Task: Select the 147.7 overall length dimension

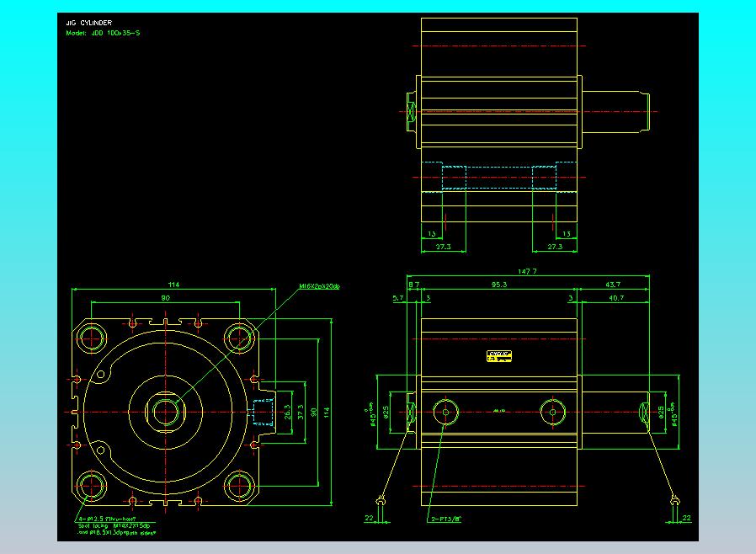Action: click(527, 272)
